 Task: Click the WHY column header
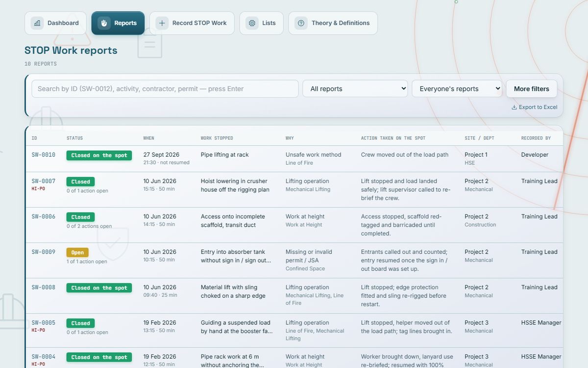(290, 138)
